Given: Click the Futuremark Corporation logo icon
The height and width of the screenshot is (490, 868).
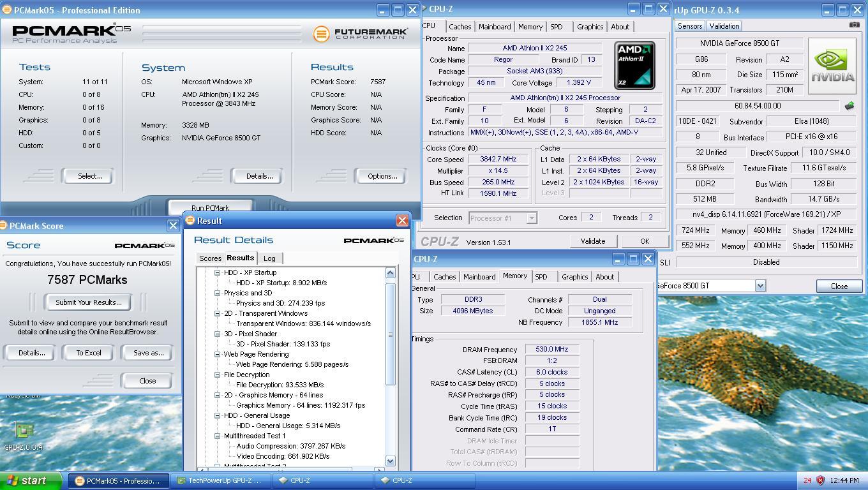Looking at the screenshot, I should pos(321,34).
